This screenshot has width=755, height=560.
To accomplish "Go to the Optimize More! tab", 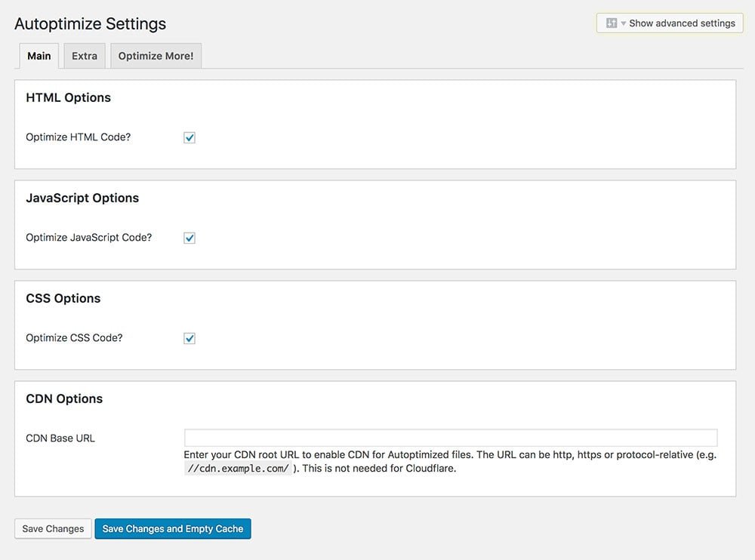I will (x=156, y=56).
